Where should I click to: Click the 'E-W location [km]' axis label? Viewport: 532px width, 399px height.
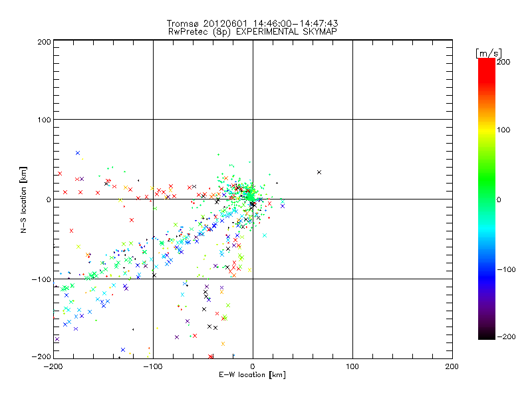252,375
